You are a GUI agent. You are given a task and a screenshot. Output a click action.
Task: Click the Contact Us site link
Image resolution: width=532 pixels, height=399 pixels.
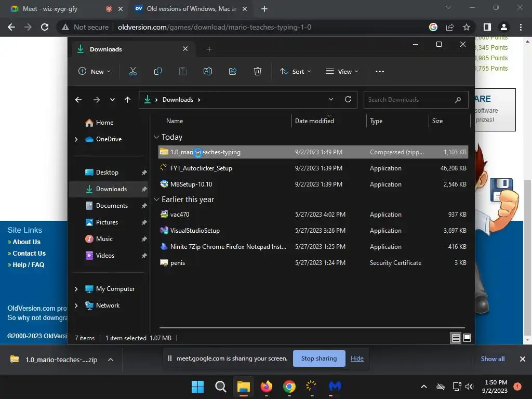point(29,254)
